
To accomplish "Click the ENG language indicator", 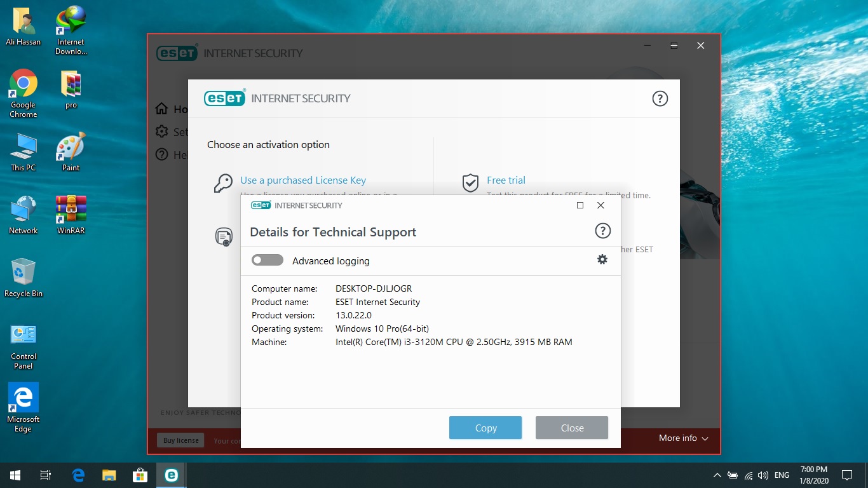I will (x=782, y=475).
